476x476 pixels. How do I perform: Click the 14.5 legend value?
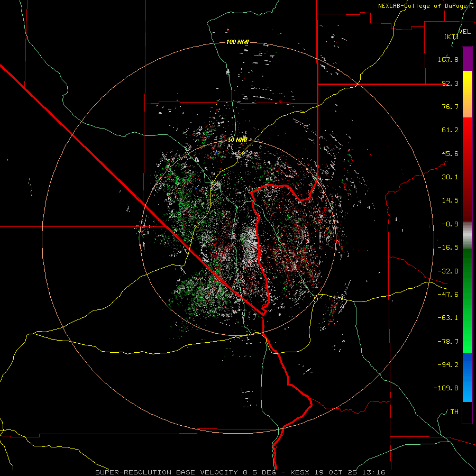pos(450,200)
